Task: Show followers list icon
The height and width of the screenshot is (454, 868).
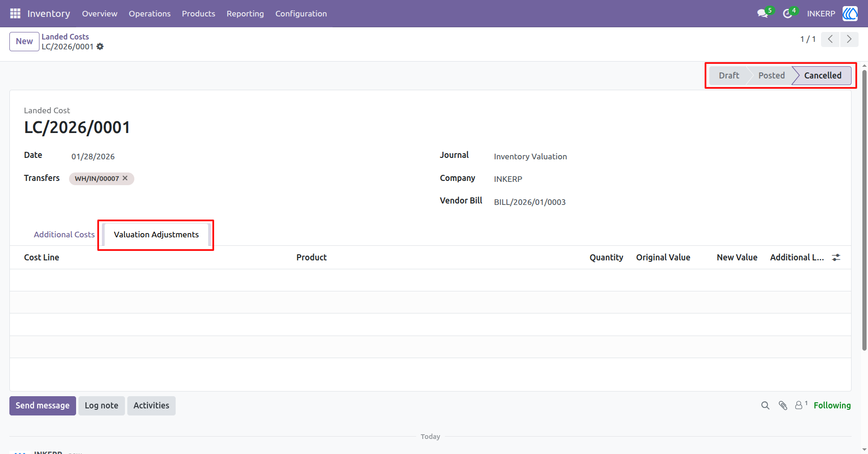Action: tap(801, 405)
